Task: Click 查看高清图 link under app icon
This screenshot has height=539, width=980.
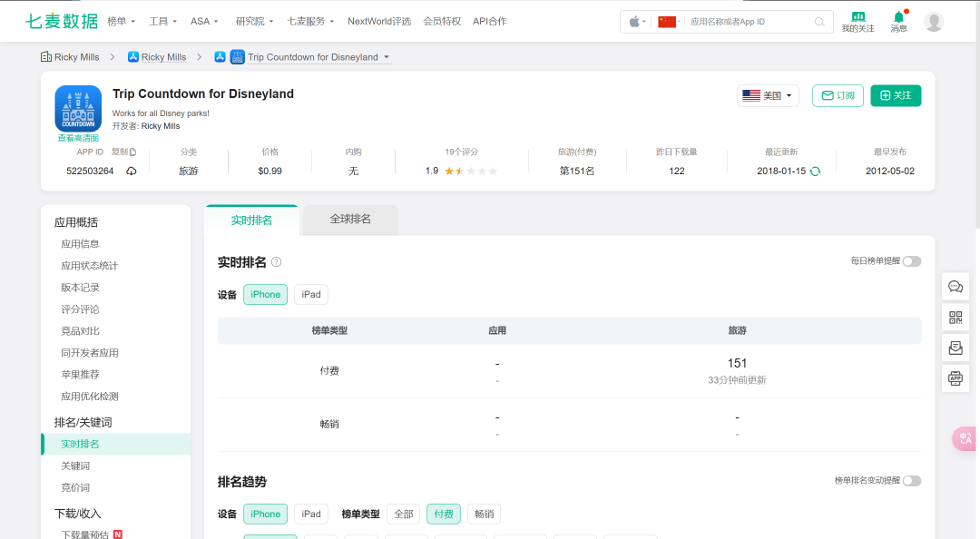Action: 78,138
